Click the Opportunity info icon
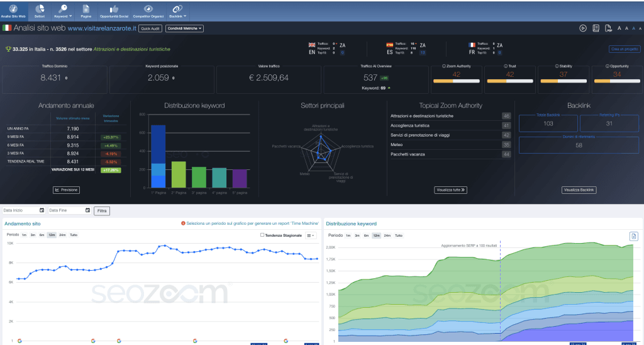The image size is (644, 345). coord(607,66)
